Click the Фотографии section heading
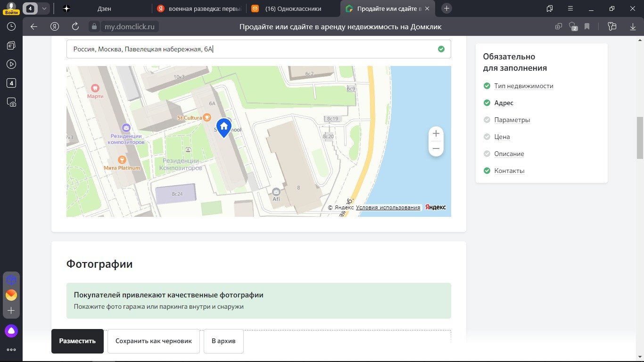This screenshot has height=362, width=644. [99, 264]
